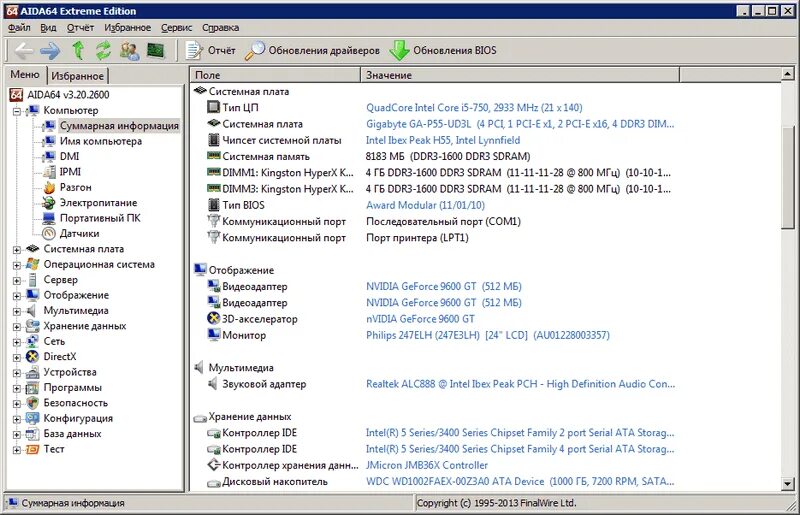The width and height of the screenshot is (800, 515).
Task: Expand the Отображение tree node
Action: [x=17, y=296]
